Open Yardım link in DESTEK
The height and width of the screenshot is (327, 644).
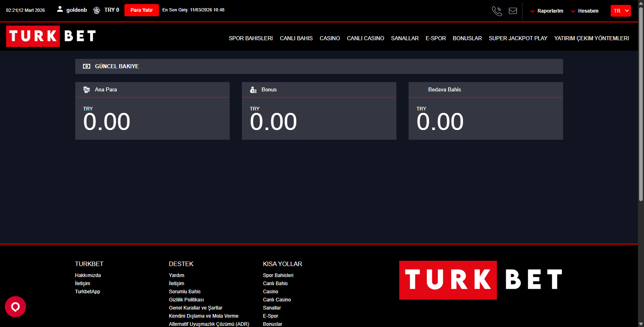point(176,275)
